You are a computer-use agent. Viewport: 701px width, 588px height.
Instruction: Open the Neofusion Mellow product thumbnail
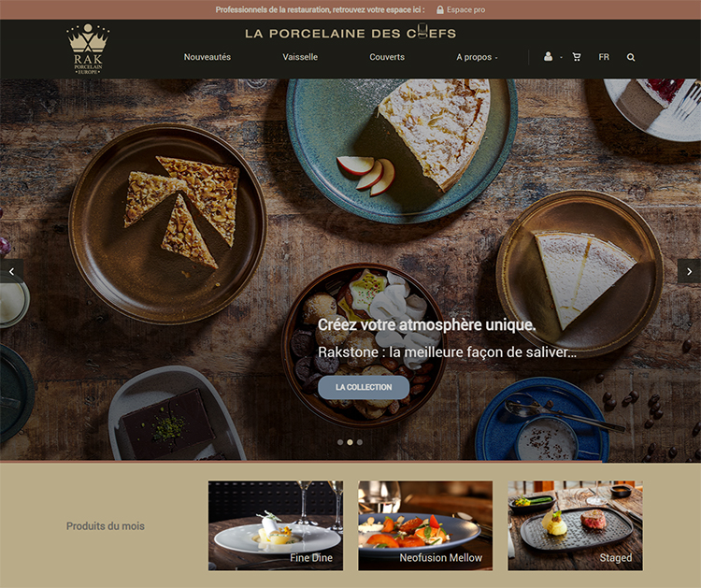pos(425,525)
